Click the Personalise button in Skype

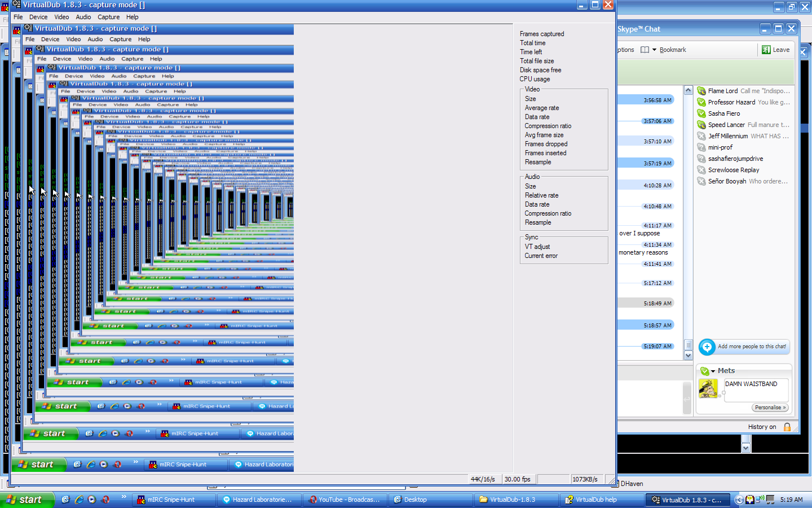[770, 408]
